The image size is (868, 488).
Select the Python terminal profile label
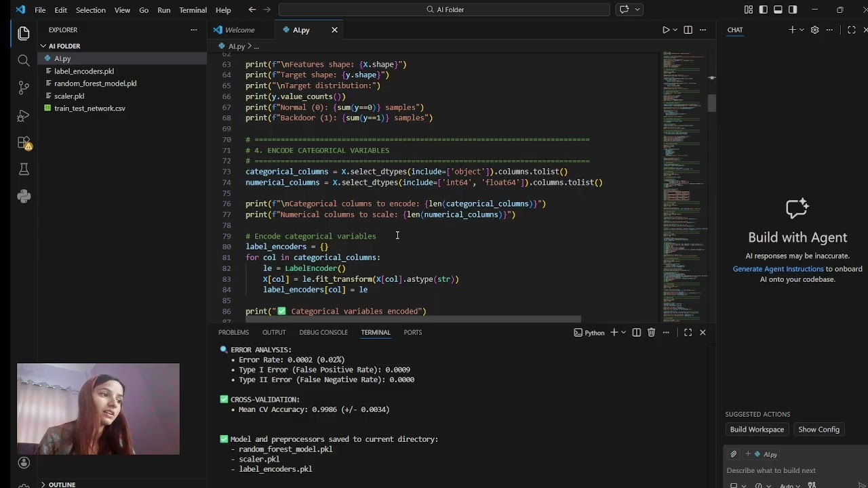pos(589,332)
